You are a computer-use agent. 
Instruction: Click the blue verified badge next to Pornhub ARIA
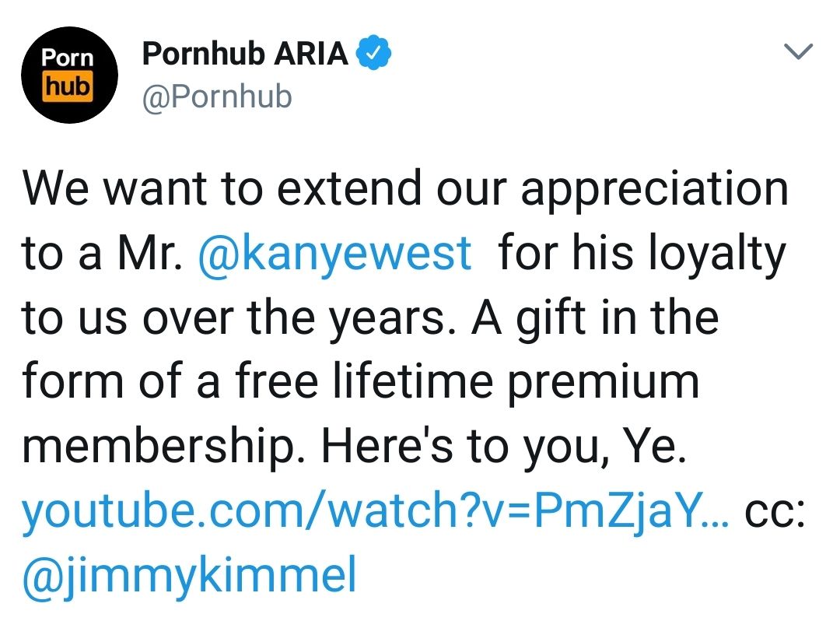coord(374,51)
